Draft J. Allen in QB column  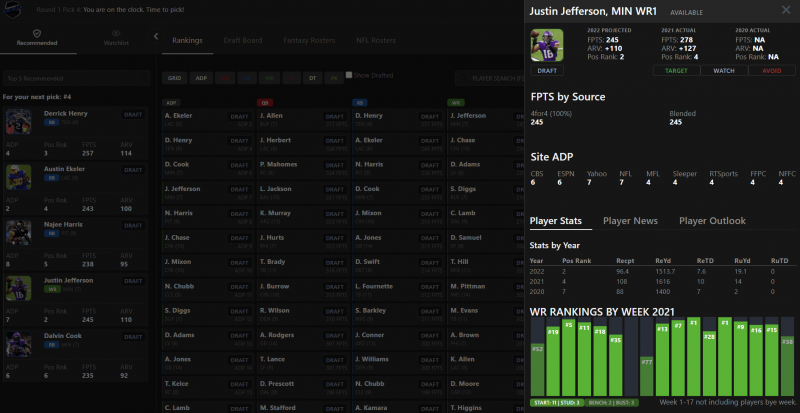coord(335,116)
